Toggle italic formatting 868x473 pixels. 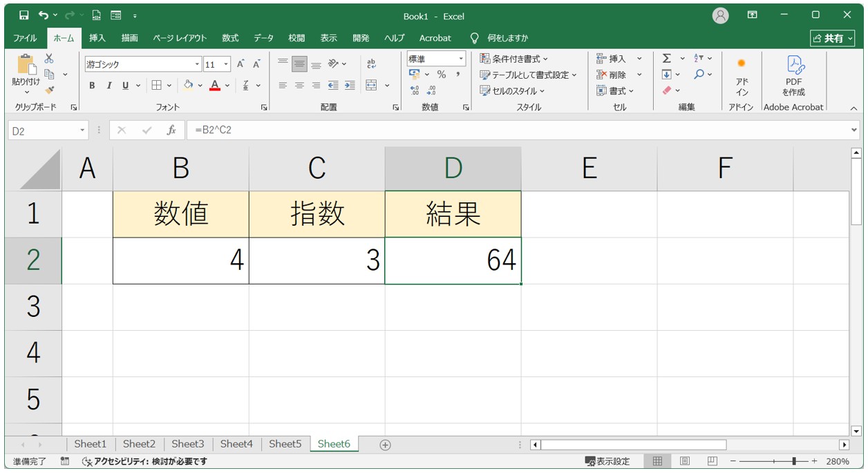click(108, 86)
